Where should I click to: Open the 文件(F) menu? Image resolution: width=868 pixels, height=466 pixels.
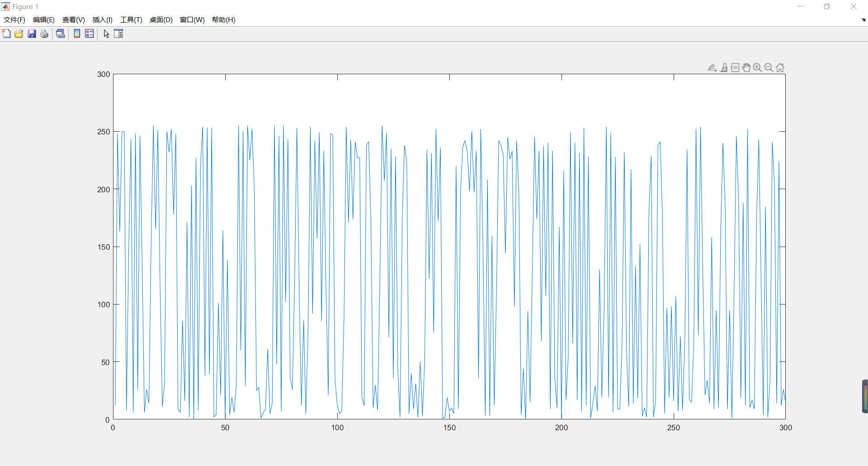click(x=14, y=20)
